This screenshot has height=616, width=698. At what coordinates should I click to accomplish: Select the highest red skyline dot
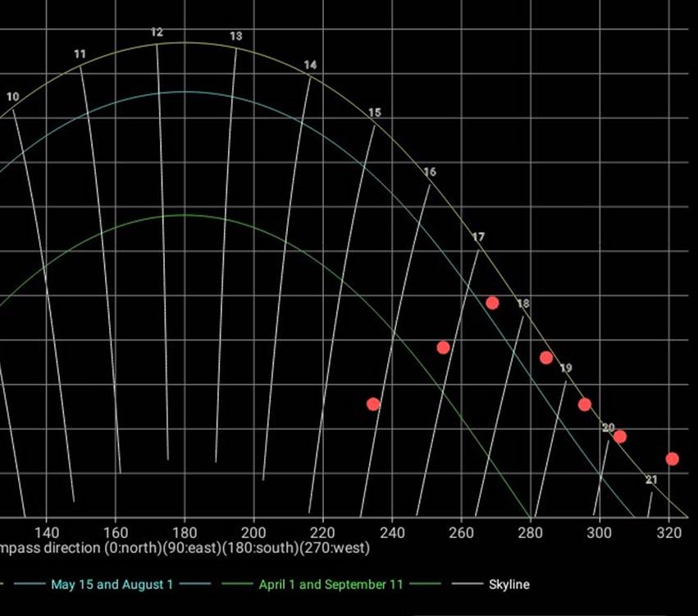492,303
